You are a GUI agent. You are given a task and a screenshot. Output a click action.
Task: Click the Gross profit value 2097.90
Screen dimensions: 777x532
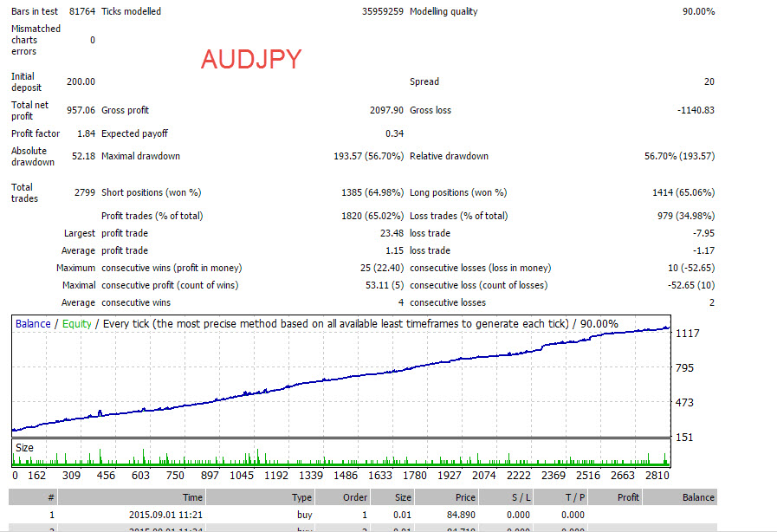coord(386,110)
